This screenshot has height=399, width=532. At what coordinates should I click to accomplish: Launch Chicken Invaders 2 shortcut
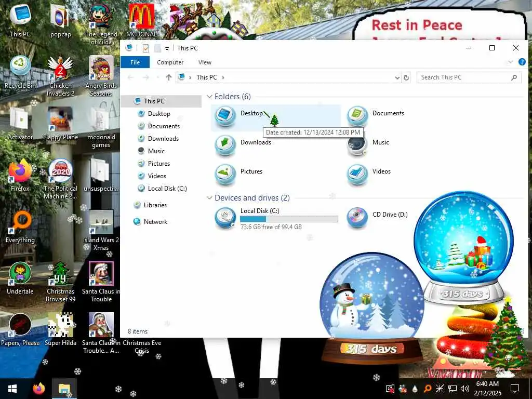coord(60,76)
